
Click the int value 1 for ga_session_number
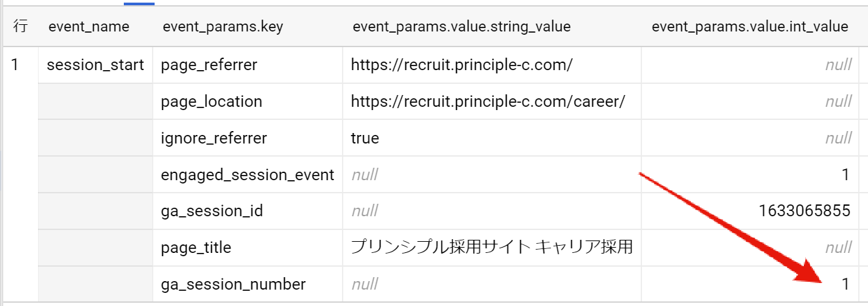(x=845, y=284)
